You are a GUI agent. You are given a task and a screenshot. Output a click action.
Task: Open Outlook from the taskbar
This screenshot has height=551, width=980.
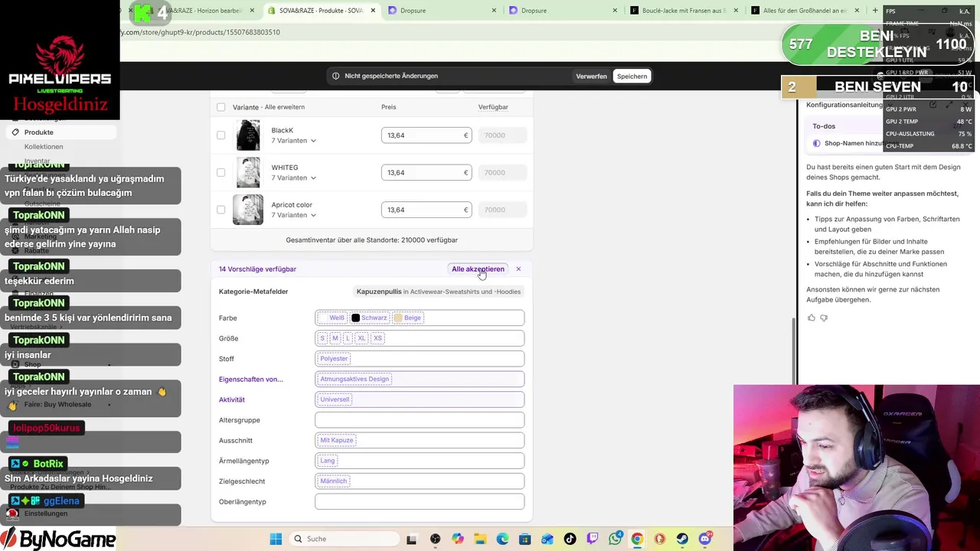547,539
